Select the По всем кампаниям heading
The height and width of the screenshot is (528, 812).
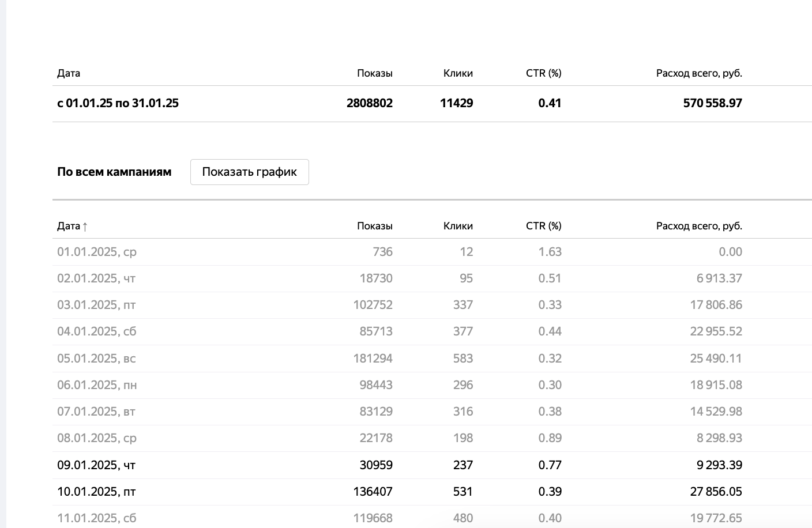pos(114,172)
